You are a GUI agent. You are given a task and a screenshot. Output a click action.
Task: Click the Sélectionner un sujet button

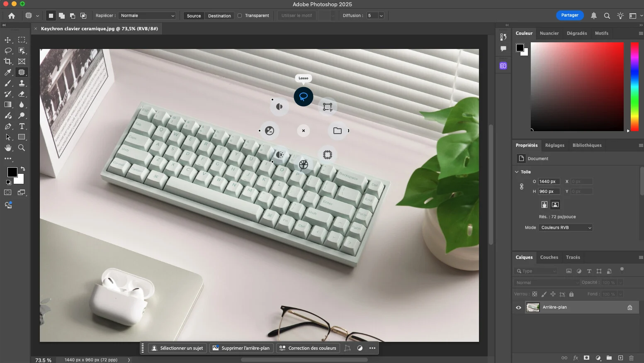[177, 348]
